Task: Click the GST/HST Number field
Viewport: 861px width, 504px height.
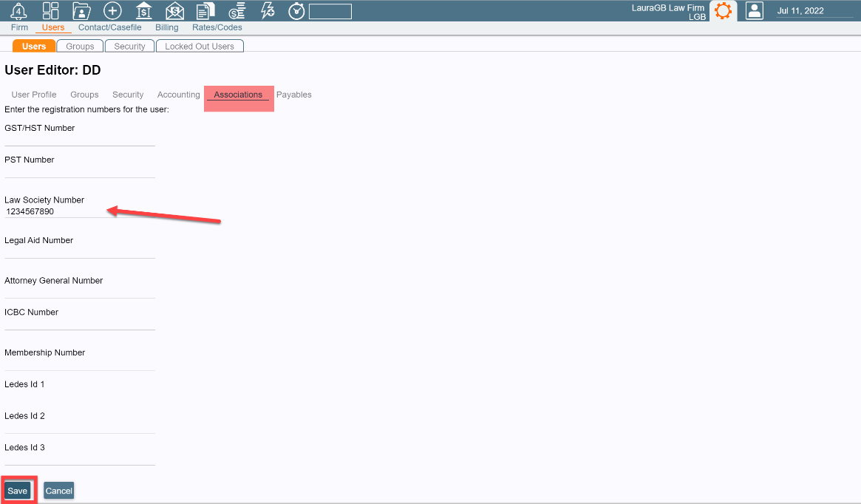Action: pos(80,140)
